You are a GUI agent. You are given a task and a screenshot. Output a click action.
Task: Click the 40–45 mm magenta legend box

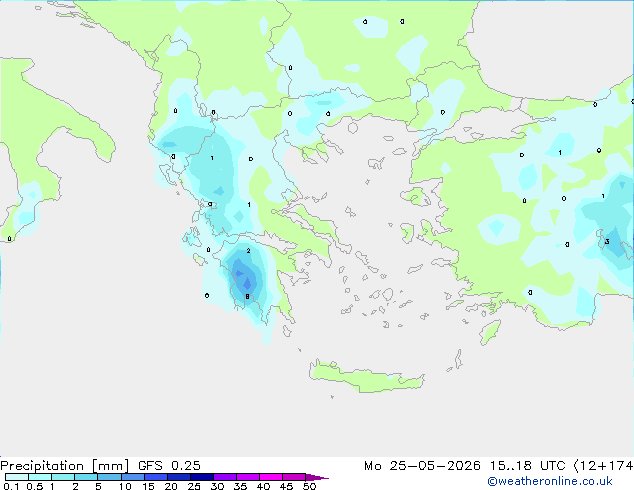tap(271, 477)
